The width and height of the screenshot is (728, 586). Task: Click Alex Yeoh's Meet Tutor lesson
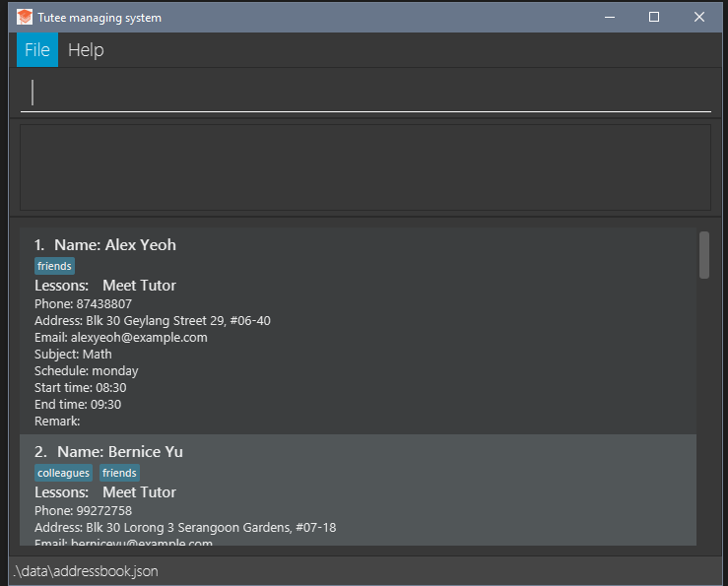coord(139,286)
